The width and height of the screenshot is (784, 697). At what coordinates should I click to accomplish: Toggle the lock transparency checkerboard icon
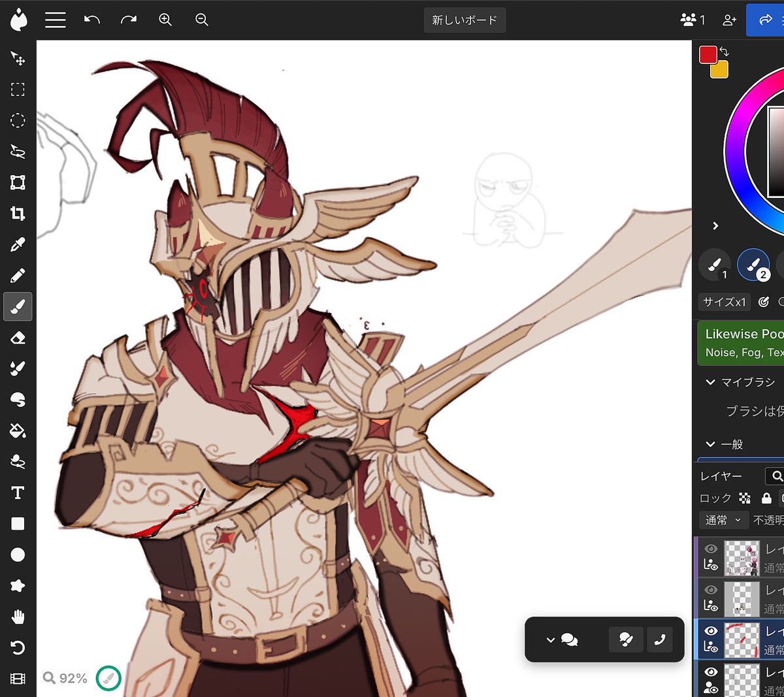(745, 498)
